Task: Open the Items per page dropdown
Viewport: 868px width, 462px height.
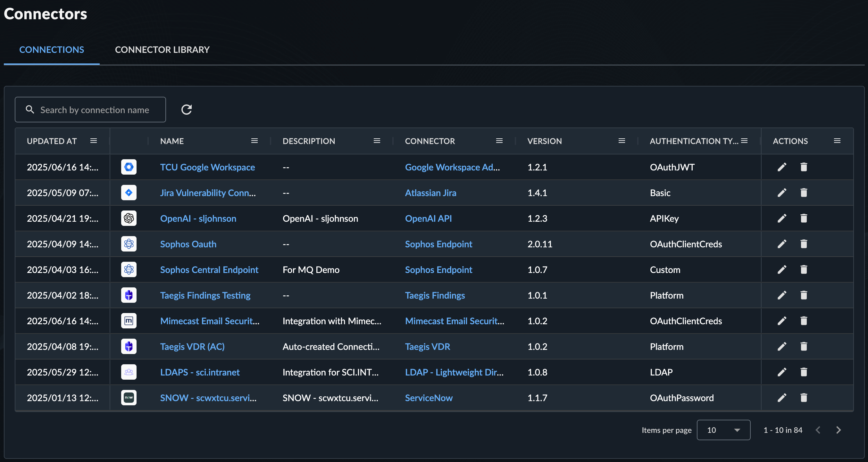Action: 723,430
